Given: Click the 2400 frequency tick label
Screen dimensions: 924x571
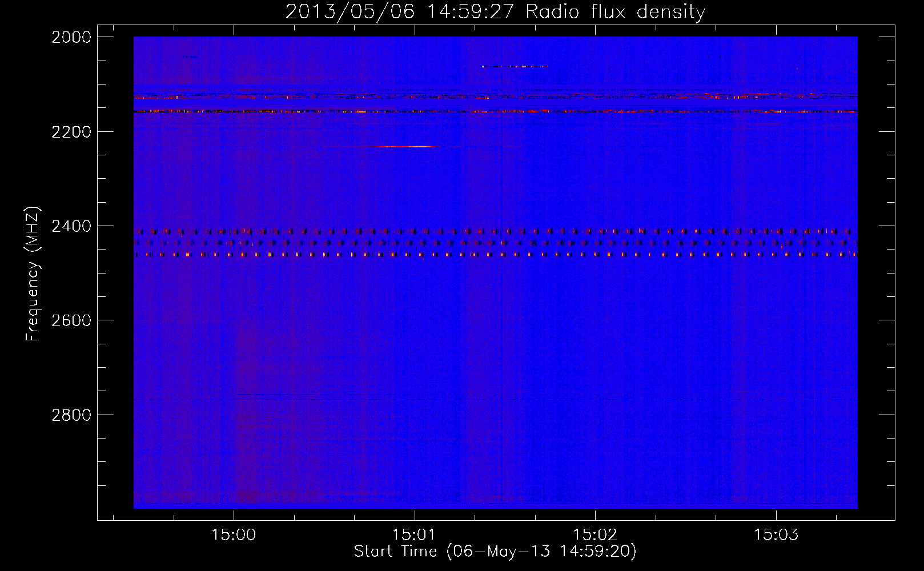Looking at the screenshot, I should coord(71,226).
